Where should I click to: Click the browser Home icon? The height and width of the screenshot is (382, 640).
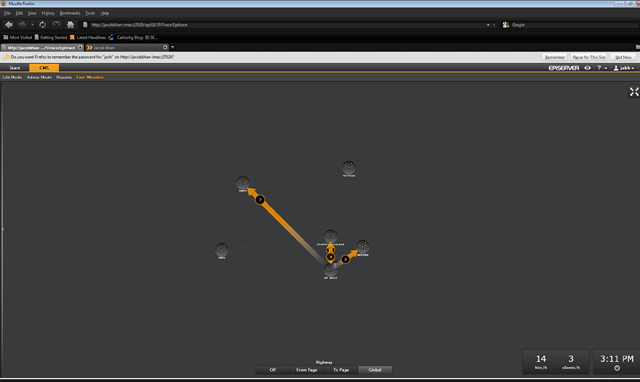(70, 24)
